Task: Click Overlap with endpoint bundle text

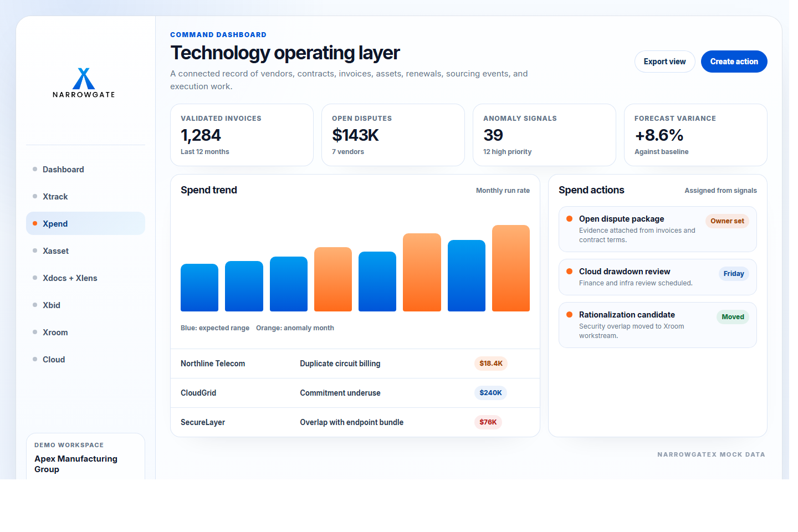Action: coord(352,422)
